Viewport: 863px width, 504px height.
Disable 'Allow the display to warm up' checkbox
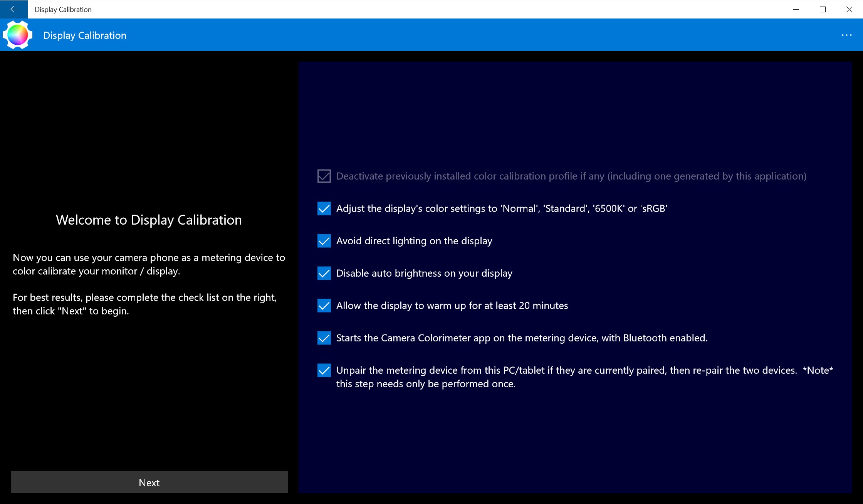[324, 306]
